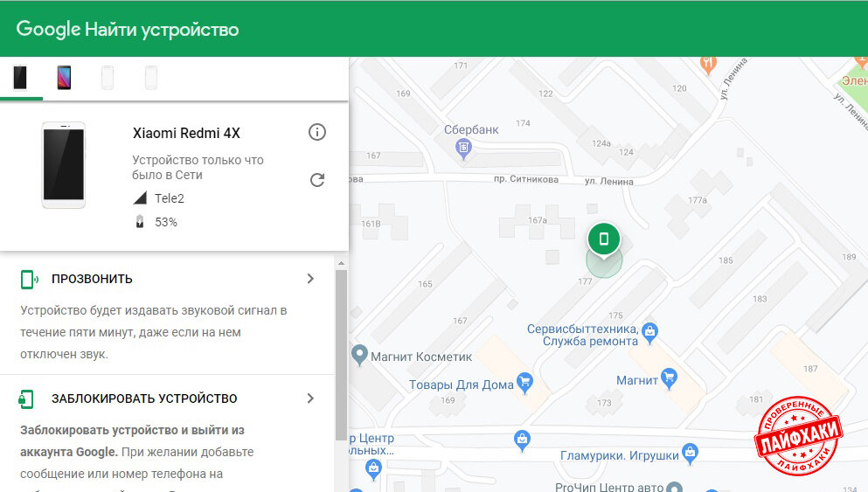Click the shopping bag pin left of Гламурики
This screenshot has height=492, width=868.
point(522,440)
